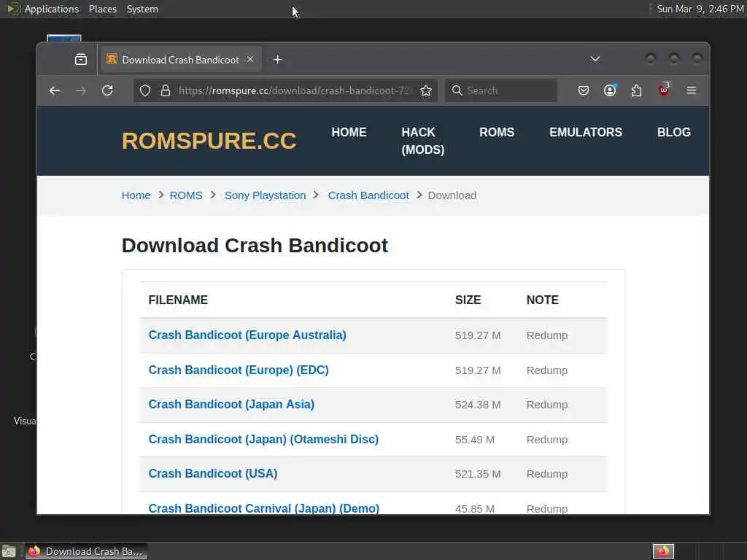
Task: Go back using the browser back arrow
Action: [55, 90]
